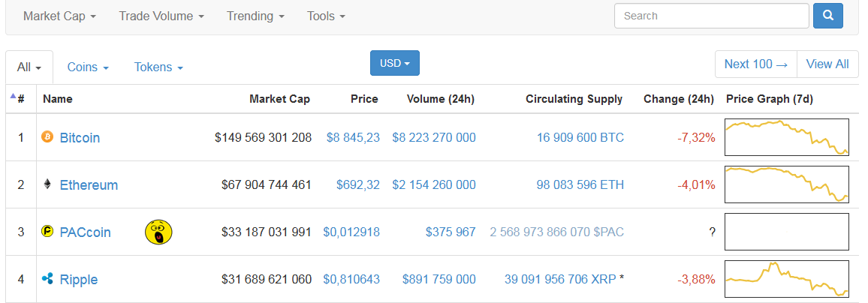The image size is (868, 303).
Task: Open the PACcoin link
Action: coord(86,232)
